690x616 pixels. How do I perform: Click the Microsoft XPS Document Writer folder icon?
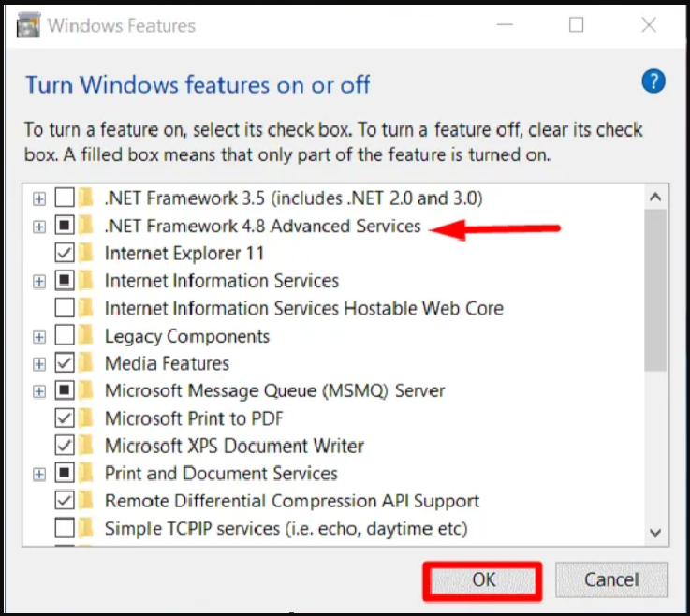pos(88,446)
